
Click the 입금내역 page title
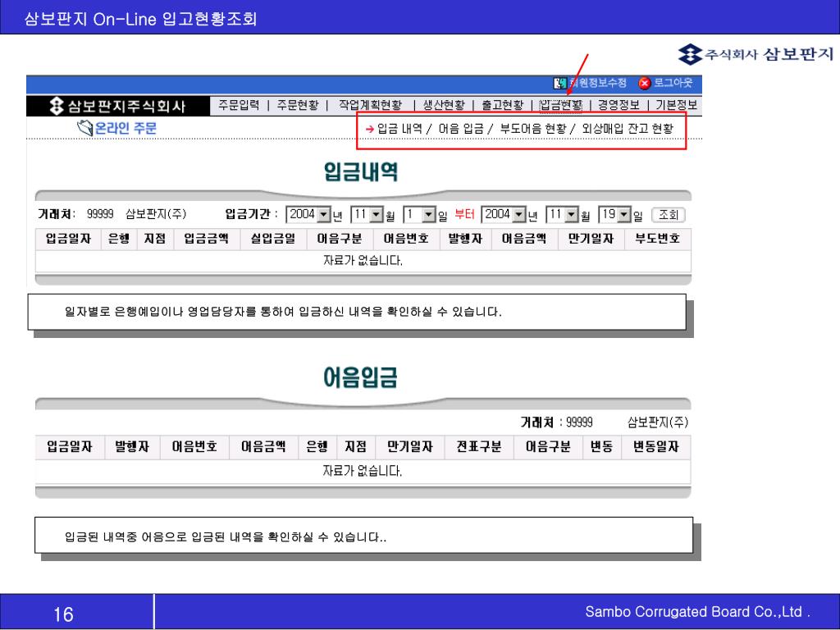[x=361, y=172]
